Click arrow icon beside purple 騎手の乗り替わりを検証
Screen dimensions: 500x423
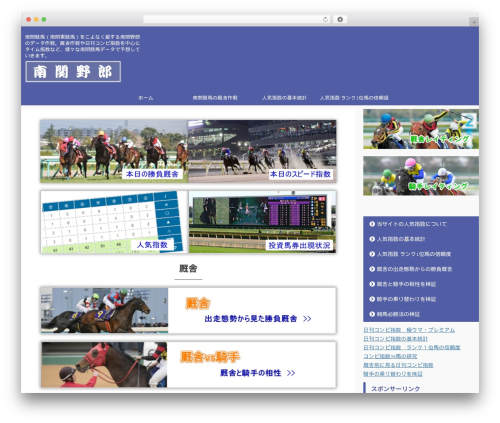point(372,299)
